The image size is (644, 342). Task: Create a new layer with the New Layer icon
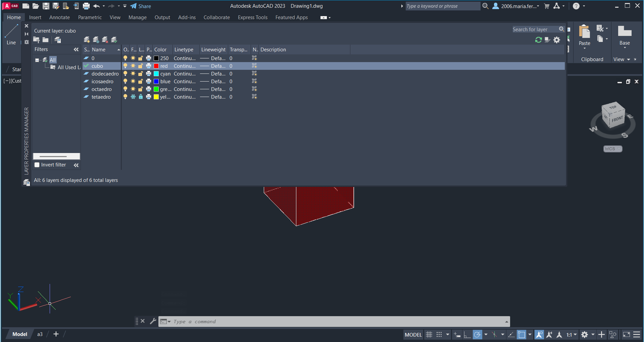pyautogui.click(x=87, y=40)
